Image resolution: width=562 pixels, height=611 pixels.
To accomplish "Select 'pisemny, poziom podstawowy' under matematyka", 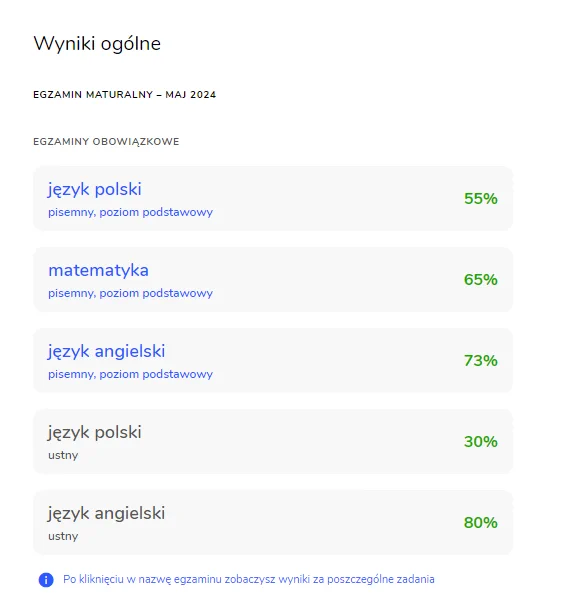I will point(130,293).
